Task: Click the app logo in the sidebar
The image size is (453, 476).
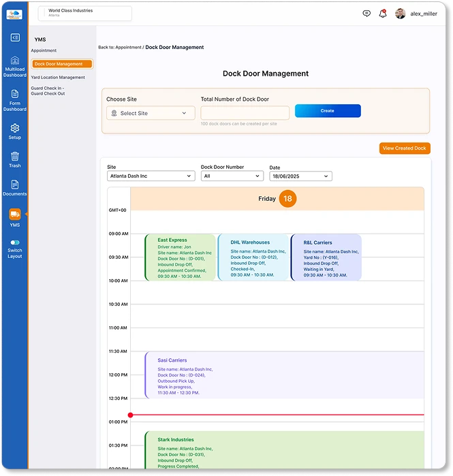Action: [14, 14]
